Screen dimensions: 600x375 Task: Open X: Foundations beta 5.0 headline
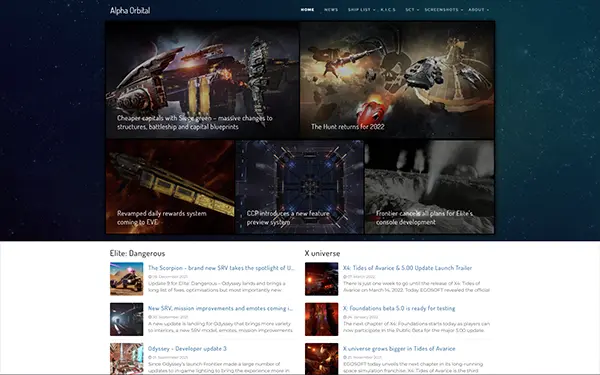399,308
